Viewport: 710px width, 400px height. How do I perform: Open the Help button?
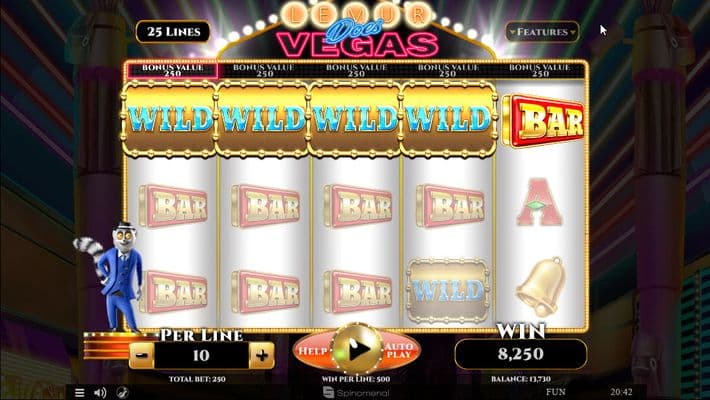(313, 351)
